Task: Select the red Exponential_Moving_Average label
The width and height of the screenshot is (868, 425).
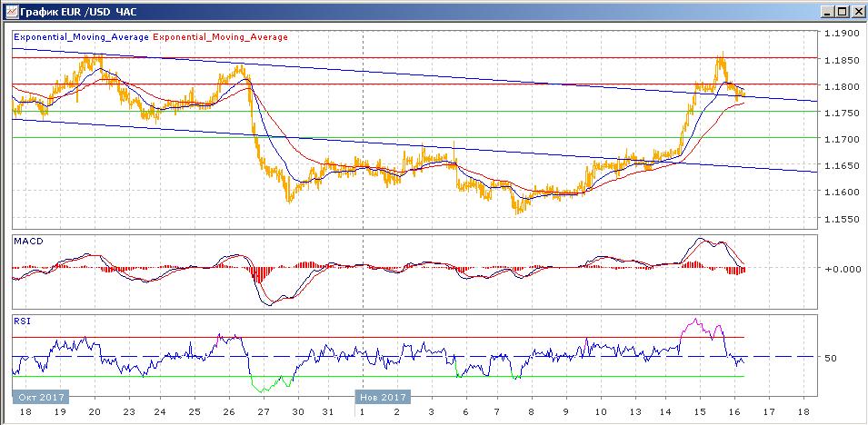Action: 222,37
